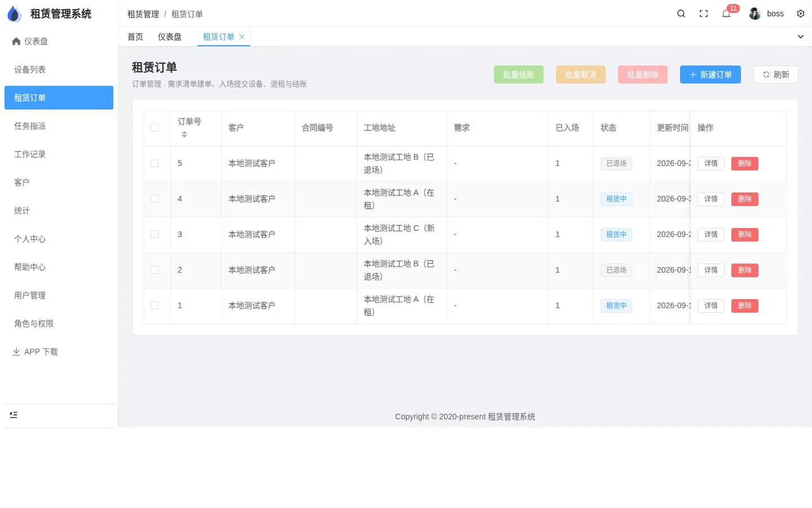Select the checkbox for order 3

click(x=155, y=234)
